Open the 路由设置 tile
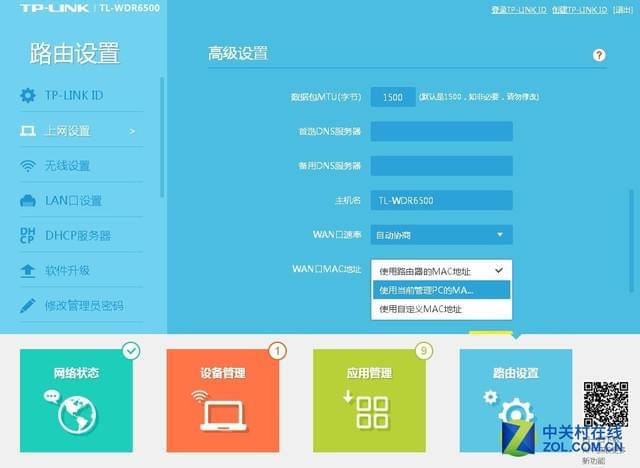 pos(516,400)
